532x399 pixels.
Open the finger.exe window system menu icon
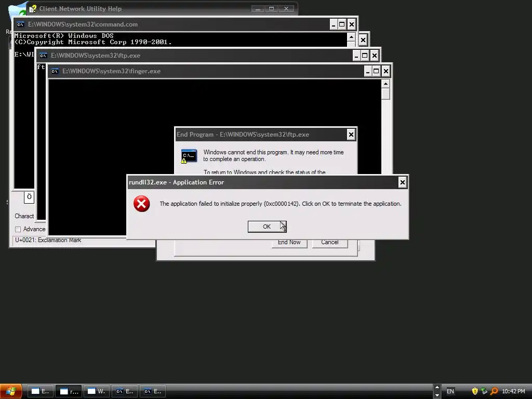pos(55,71)
